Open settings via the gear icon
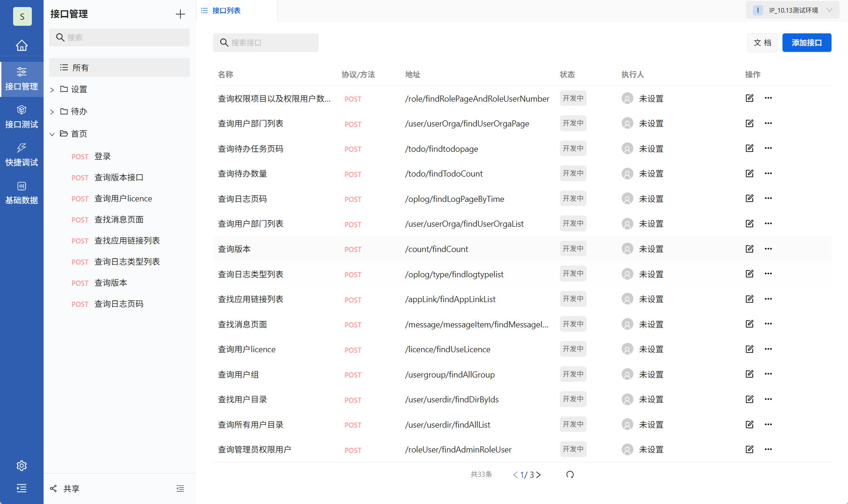The image size is (848, 504). click(x=22, y=466)
